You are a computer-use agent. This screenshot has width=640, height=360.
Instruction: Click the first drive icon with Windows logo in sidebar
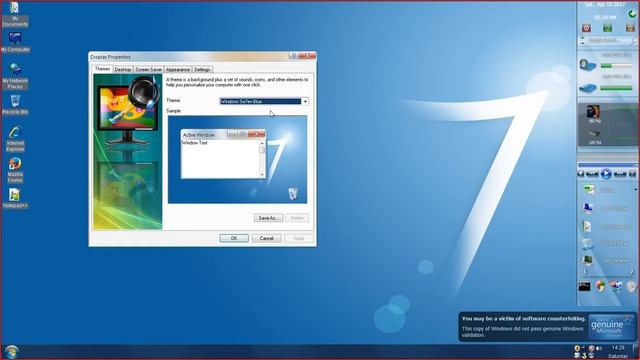tap(588, 65)
